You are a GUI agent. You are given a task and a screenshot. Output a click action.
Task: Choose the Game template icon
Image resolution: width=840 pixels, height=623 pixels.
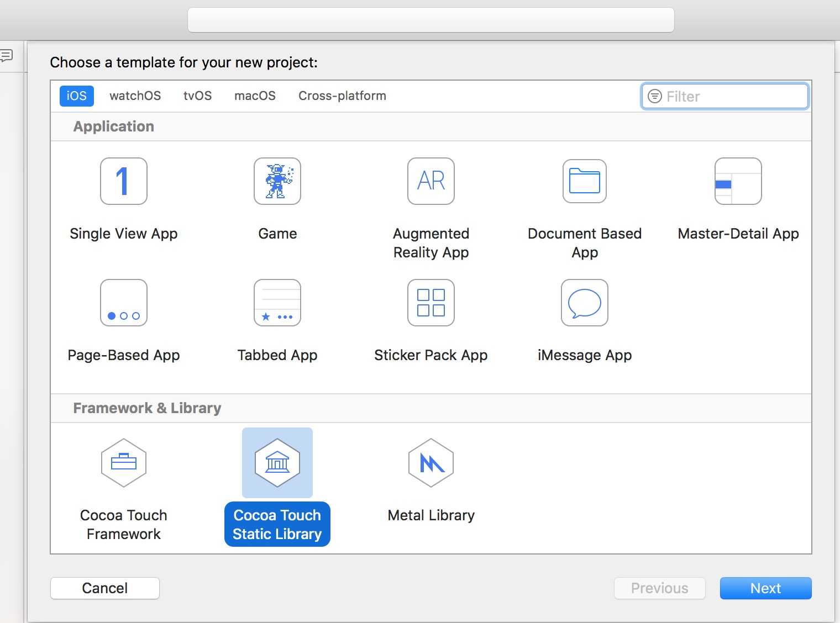[x=277, y=181]
